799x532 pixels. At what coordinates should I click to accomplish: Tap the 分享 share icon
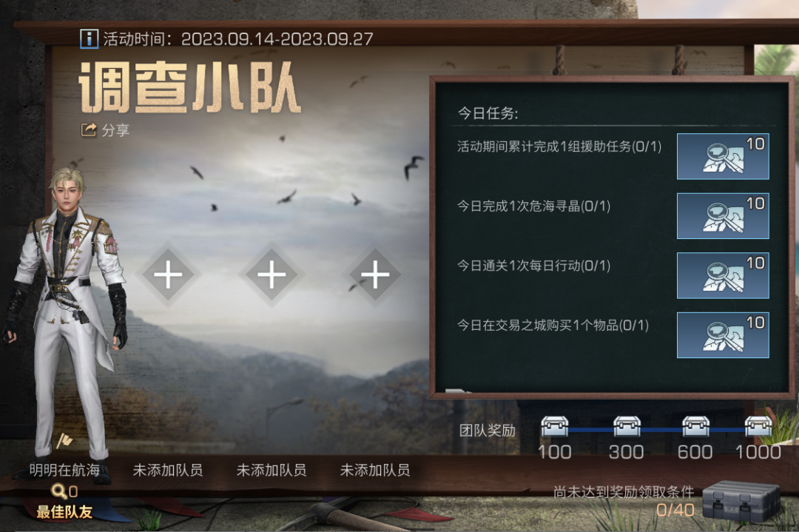click(x=89, y=130)
